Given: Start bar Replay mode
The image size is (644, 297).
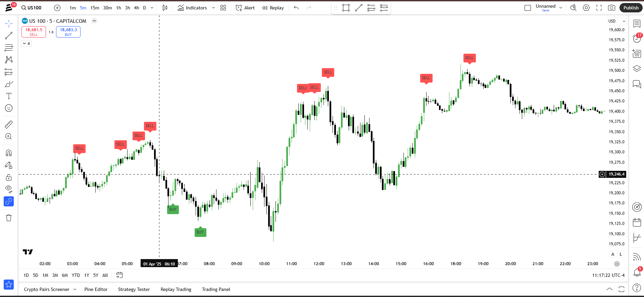Looking at the screenshot, I should tap(273, 8).
